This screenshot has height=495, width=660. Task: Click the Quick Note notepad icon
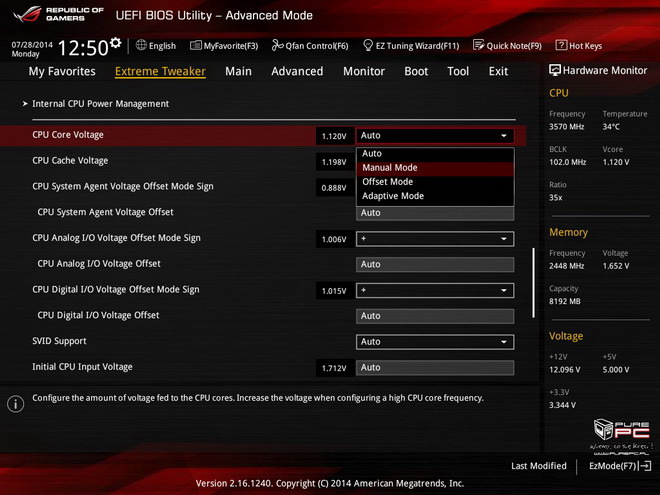click(479, 45)
